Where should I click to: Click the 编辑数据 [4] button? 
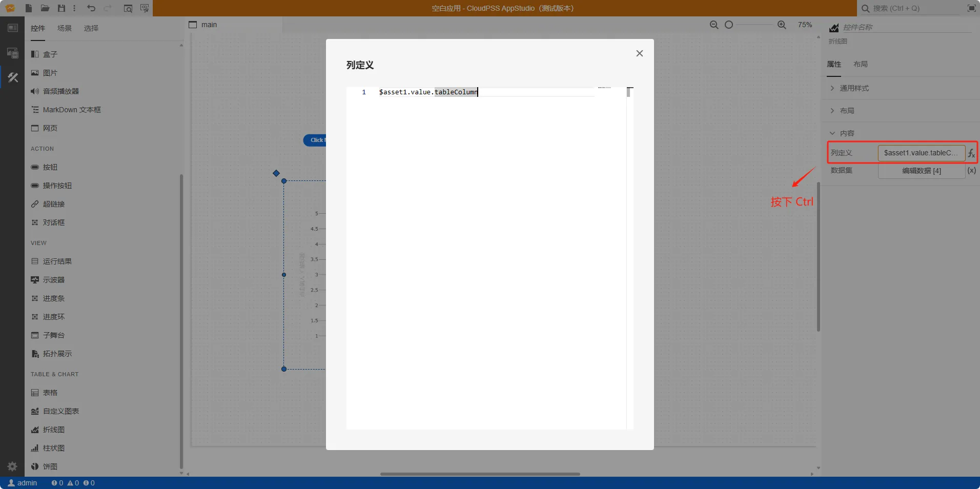click(x=922, y=171)
